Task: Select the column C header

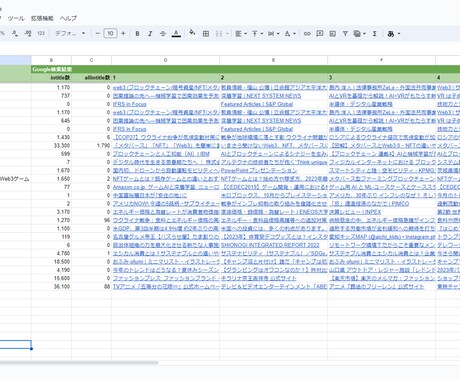Action: tap(91, 60)
